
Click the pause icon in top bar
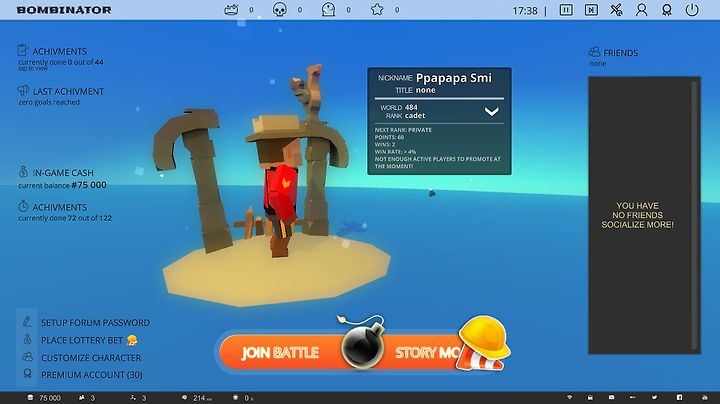click(x=566, y=10)
